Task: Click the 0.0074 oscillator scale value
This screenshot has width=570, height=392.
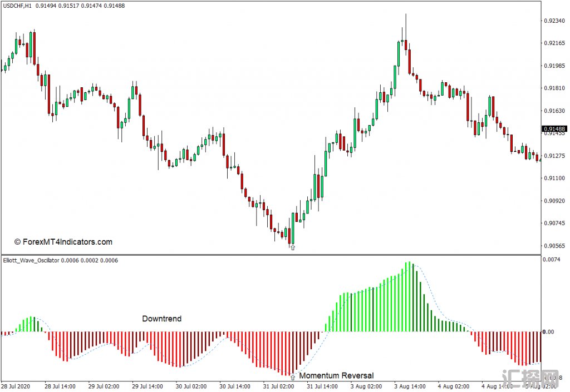Action: point(551,260)
